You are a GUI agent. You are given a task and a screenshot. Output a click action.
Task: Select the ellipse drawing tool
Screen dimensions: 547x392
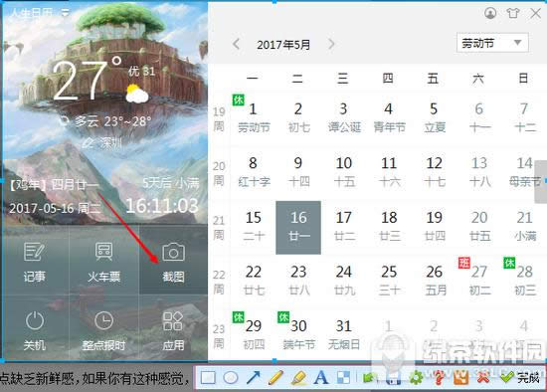[231, 378]
